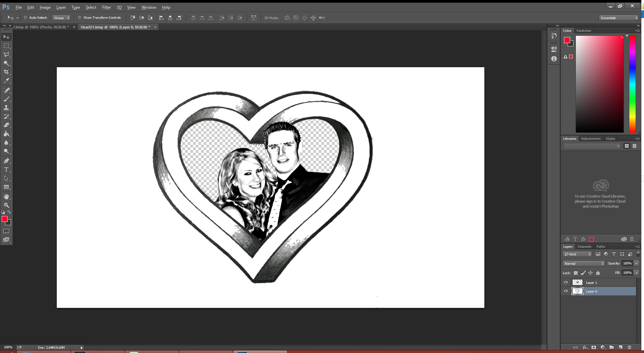Select the Clone Stamp tool
The height and width of the screenshot is (353, 644).
6,108
